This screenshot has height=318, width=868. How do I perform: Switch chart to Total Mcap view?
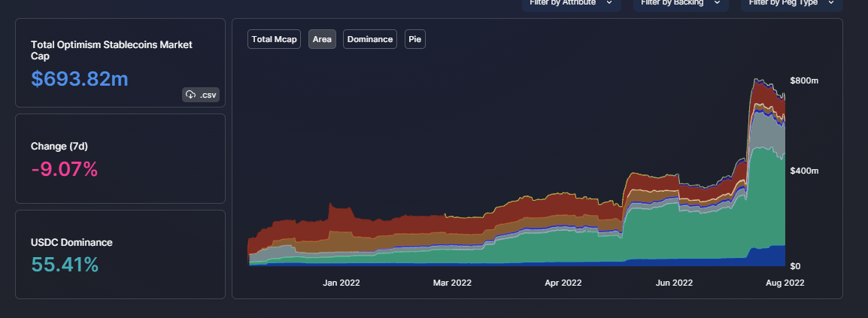275,39
